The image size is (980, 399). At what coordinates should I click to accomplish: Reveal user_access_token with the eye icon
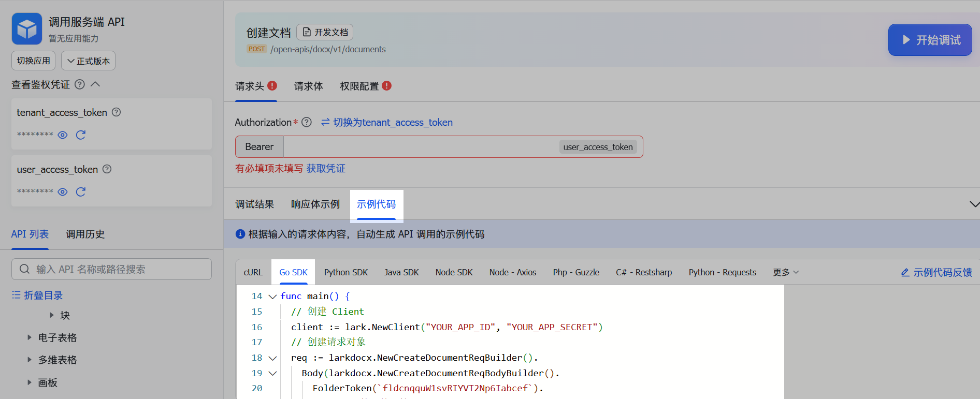pos(63,192)
